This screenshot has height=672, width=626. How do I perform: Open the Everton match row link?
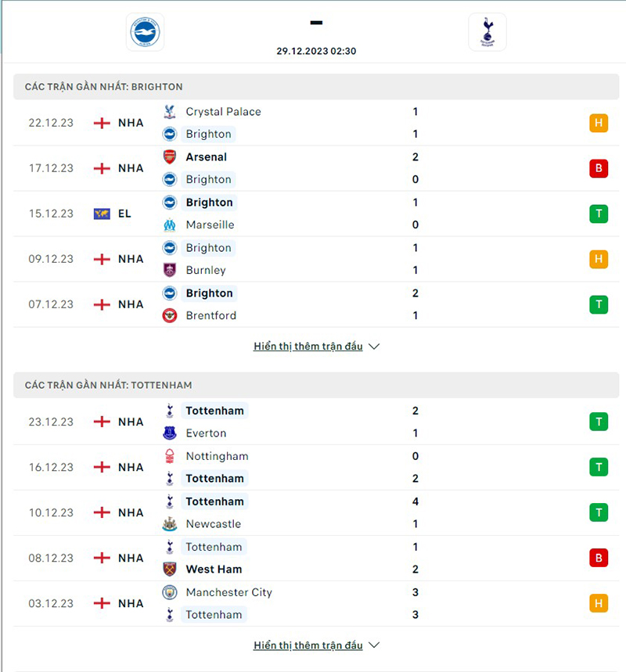[x=207, y=433]
